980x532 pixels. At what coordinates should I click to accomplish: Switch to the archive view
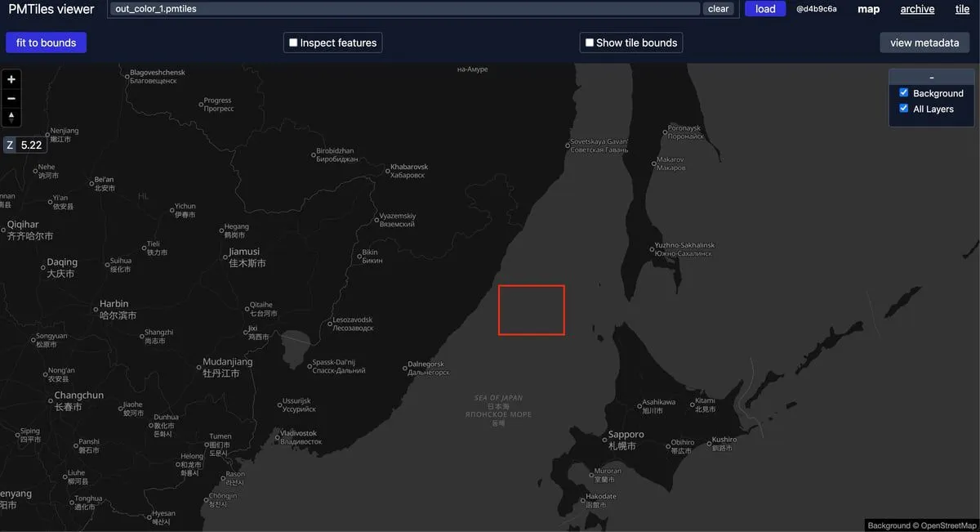pos(917,9)
